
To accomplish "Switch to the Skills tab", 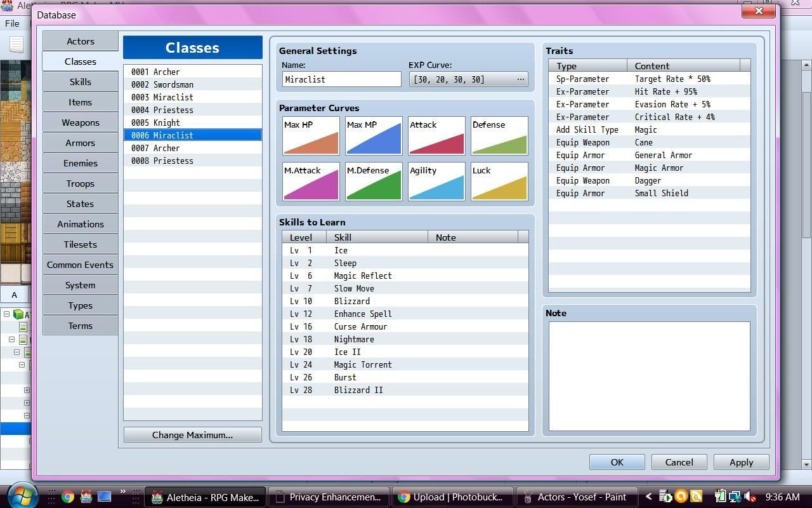I will coord(81,82).
